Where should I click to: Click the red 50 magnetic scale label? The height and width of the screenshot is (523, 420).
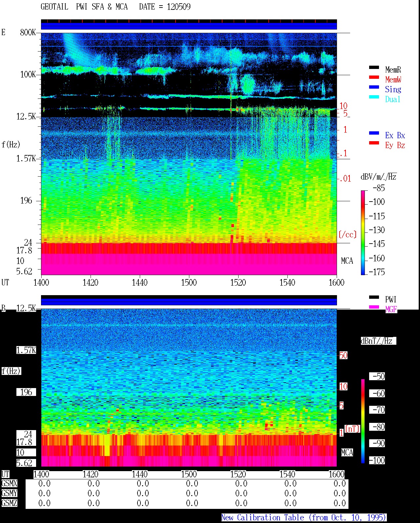343,356
